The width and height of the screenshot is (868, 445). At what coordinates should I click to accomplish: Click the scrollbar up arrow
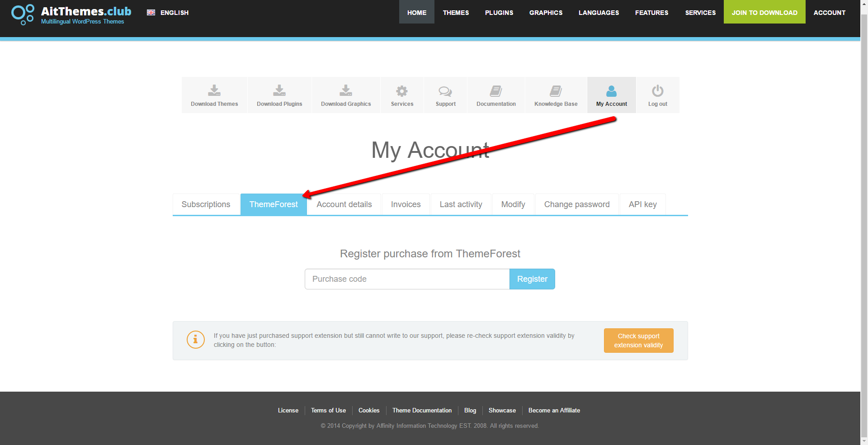[x=864, y=4]
